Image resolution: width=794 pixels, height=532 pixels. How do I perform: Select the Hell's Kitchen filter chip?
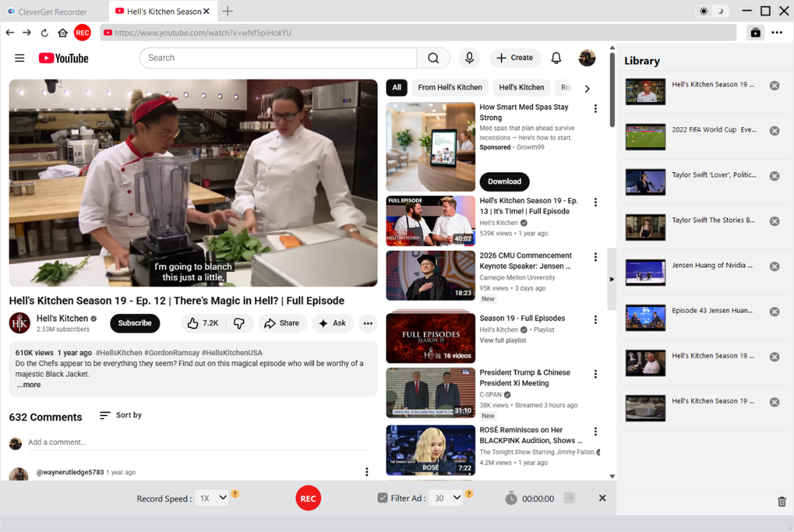coord(521,88)
